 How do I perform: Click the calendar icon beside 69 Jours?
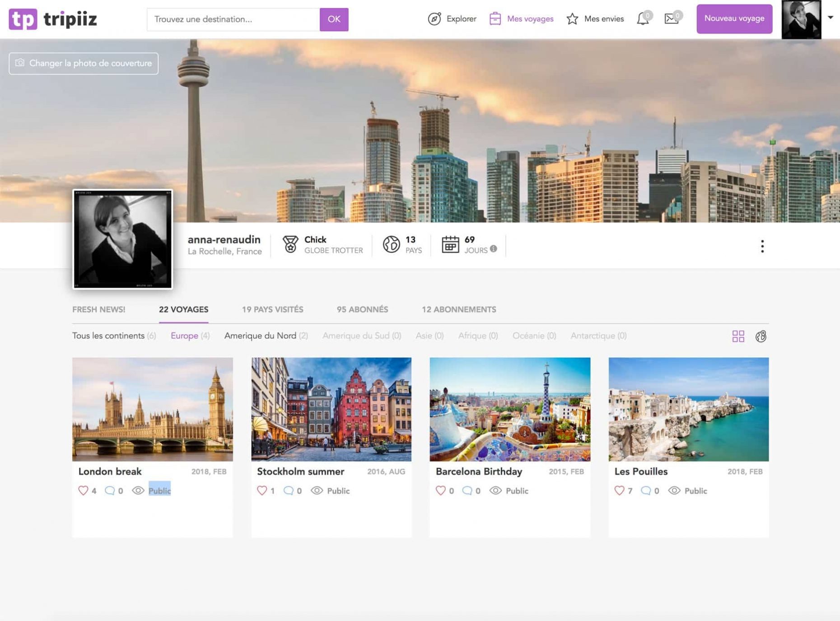450,244
